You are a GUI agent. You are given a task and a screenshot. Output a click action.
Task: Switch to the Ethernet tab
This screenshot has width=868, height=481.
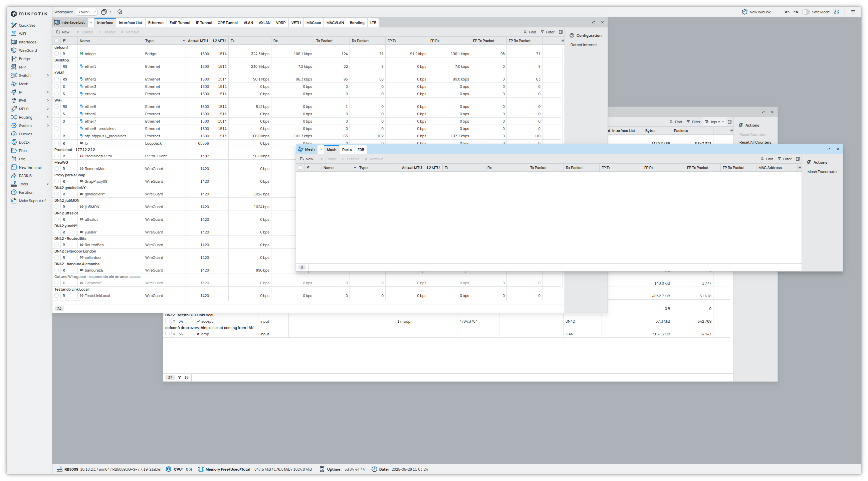[156, 23]
